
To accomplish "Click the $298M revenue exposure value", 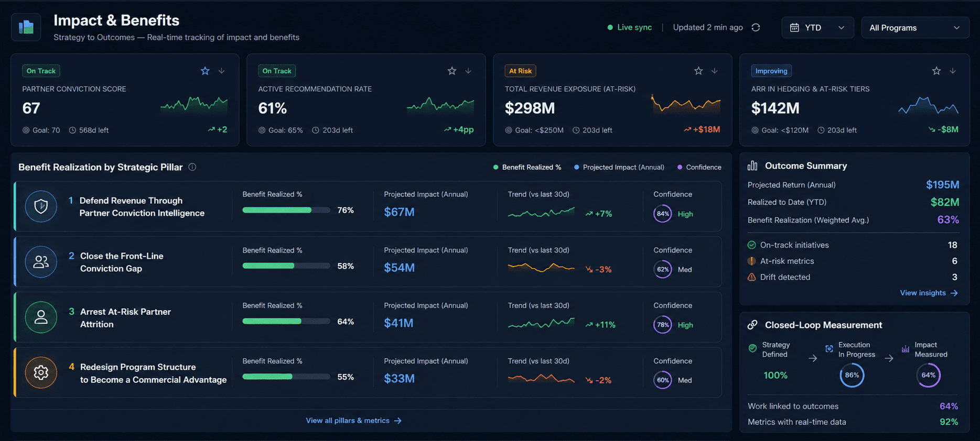I will tap(530, 108).
